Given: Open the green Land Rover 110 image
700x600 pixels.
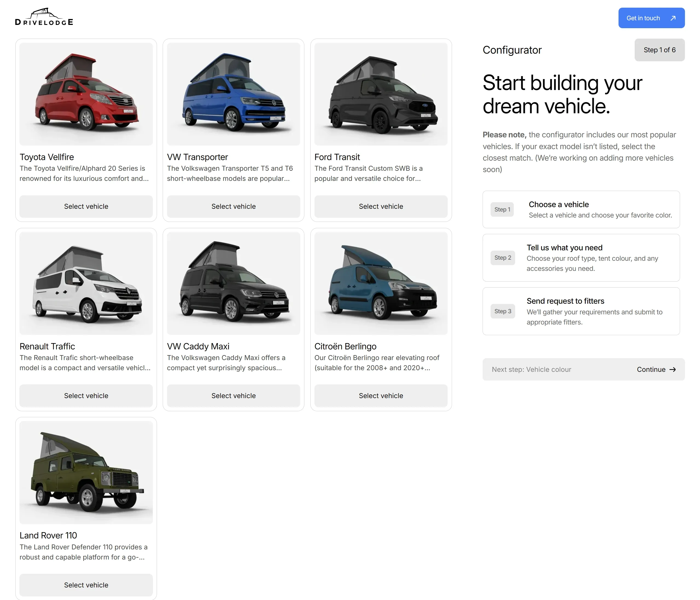Looking at the screenshot, I should 86,472.
